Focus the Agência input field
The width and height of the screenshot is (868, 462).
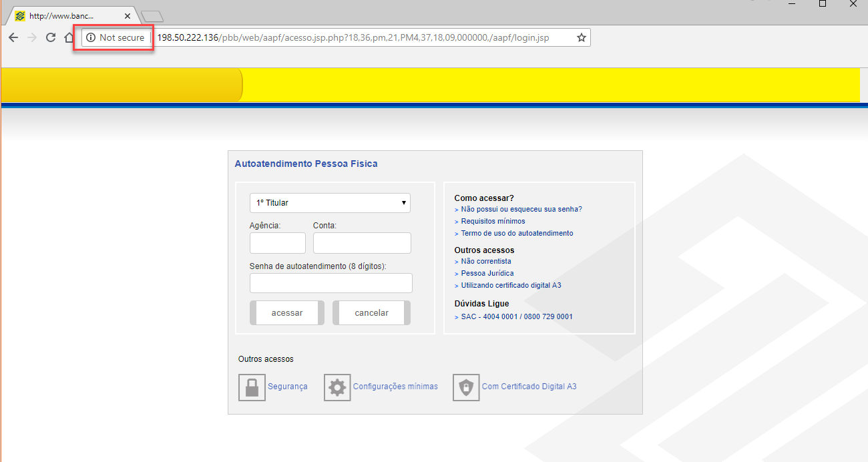[x=278, y=243]
